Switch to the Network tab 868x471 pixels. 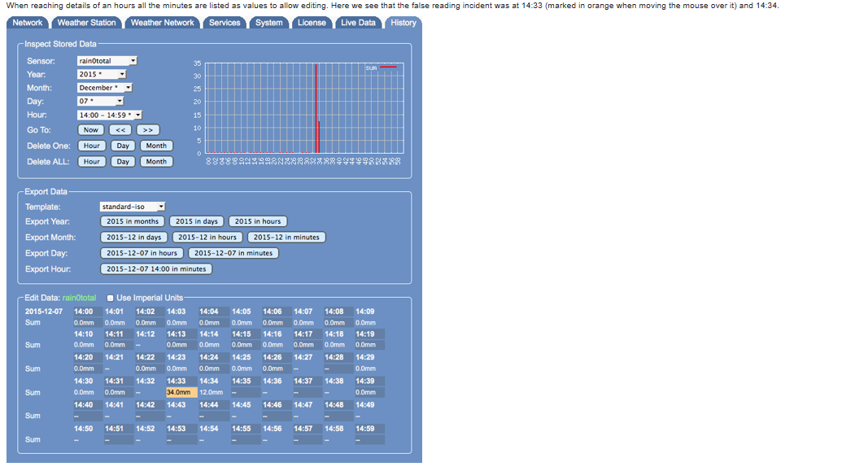[28, 23]
